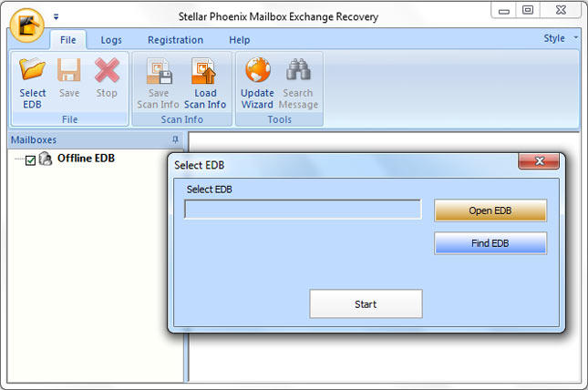Click the Select EDB path input field

pyautogui.click(x=303, y=210)
